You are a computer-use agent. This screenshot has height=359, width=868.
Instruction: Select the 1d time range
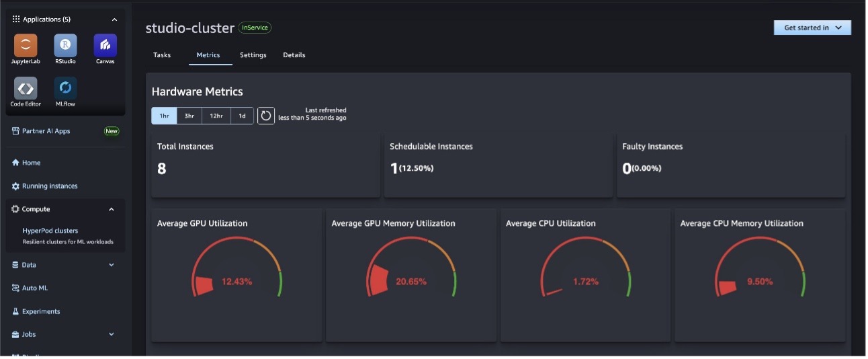pyautogui.click(x=243, y=116)
